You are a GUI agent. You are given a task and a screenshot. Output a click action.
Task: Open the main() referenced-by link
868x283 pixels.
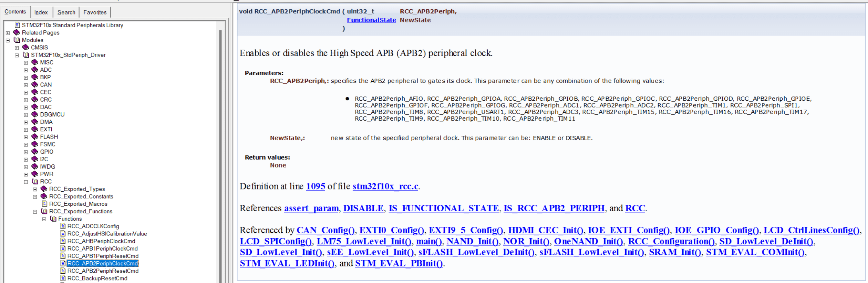429,241
